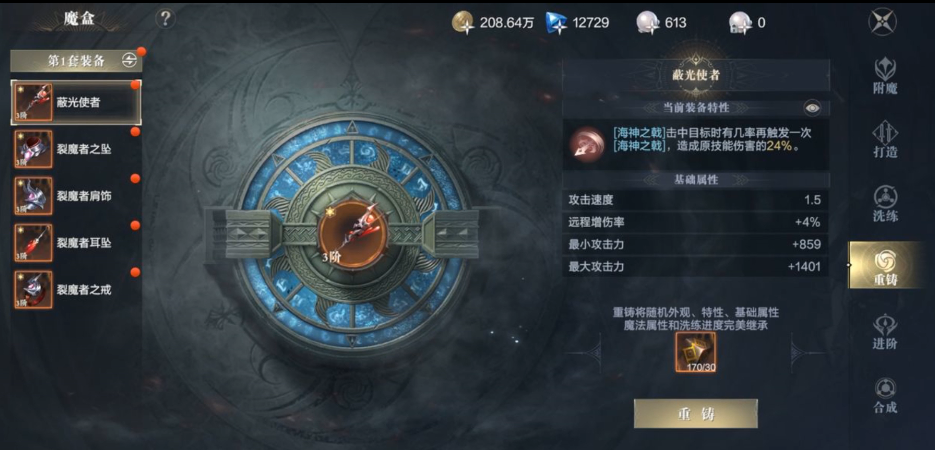Image resolution: width=935 pixels, height=450 pixels.
Task: Select the 打造 forge icon
Action: (885, 139)
